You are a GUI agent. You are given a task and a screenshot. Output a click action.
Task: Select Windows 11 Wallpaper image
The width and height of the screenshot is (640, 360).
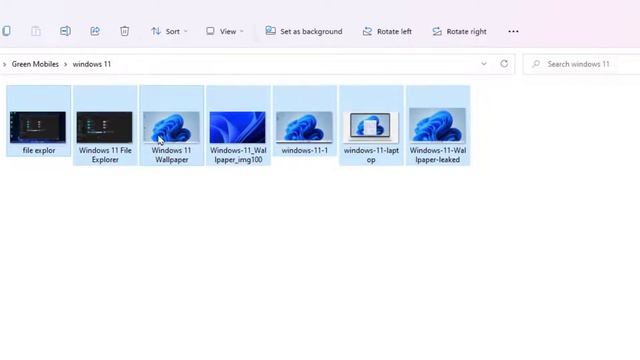point(171,125)
